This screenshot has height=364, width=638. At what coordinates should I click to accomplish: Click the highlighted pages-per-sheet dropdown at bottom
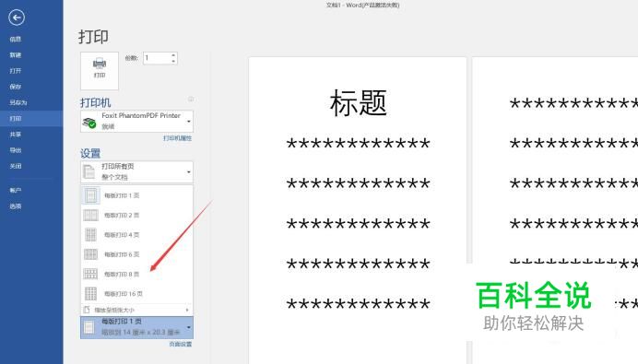136,327
